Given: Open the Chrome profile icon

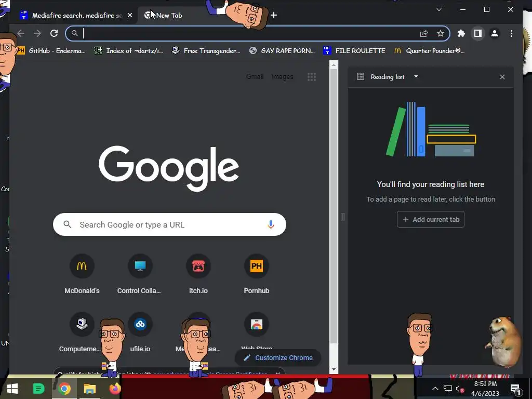Looking at the screenshot, I should 495,33.
